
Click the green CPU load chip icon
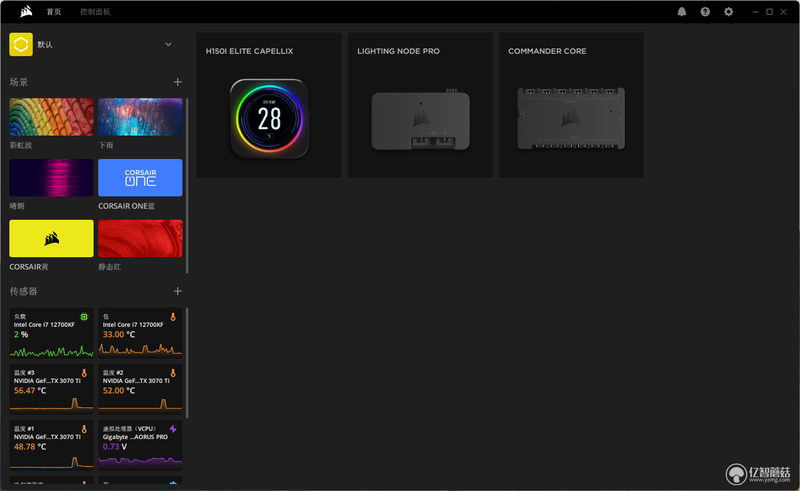click(84, 317)
